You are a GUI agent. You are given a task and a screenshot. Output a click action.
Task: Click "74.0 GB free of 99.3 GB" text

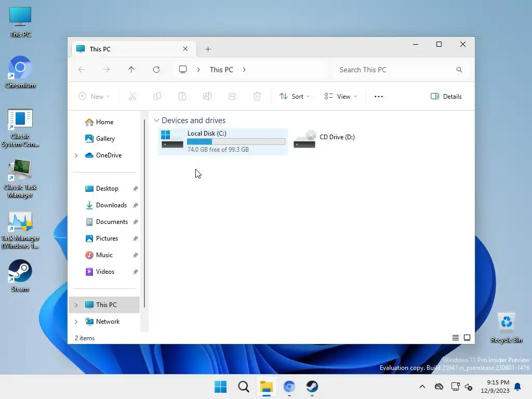218,149
